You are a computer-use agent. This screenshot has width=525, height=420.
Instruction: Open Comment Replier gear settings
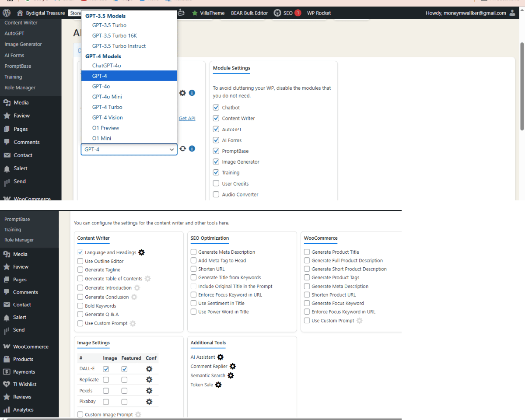[232, 366]
